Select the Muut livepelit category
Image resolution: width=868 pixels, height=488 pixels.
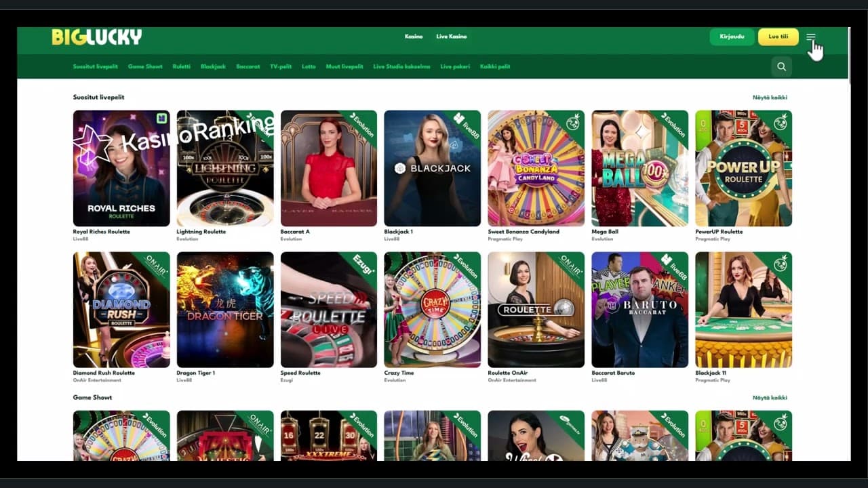pos(344,66)
